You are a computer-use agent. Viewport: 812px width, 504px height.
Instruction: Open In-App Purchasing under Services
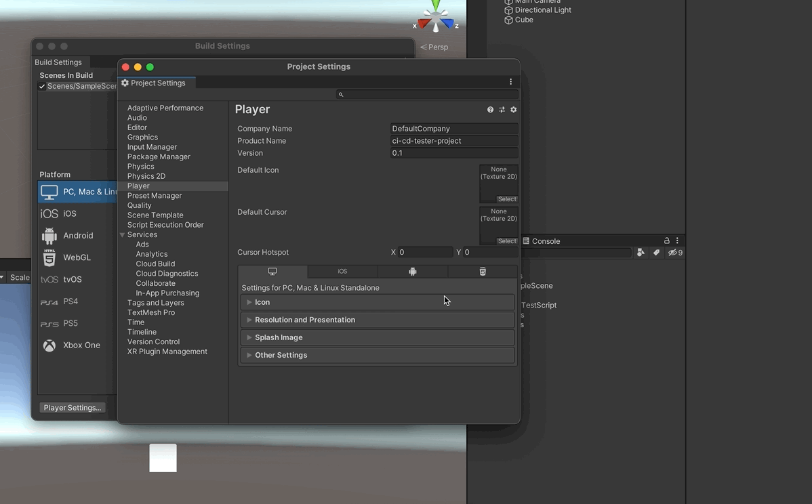pos(167,293)
